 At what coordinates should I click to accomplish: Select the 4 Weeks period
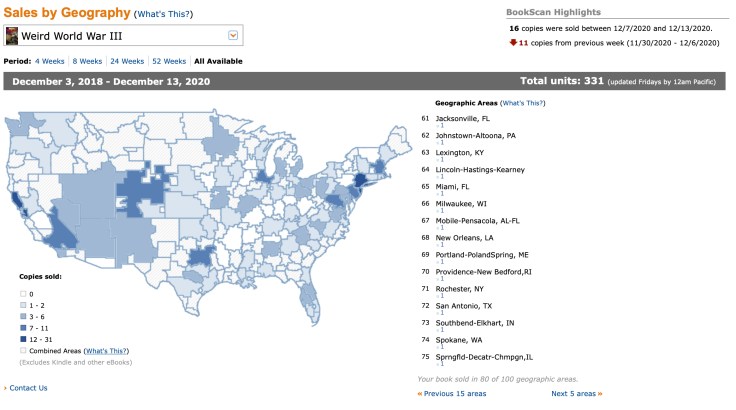click(x=51, y=61)
